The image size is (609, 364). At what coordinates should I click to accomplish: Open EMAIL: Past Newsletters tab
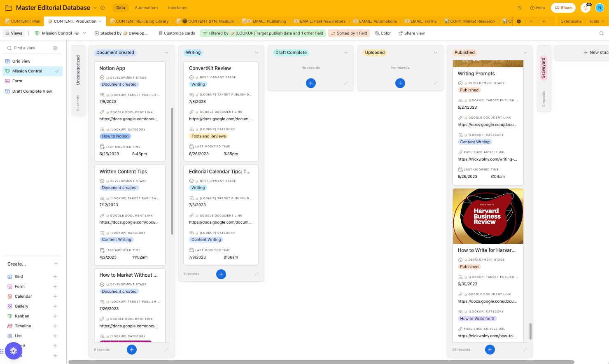tap(320, 21)
